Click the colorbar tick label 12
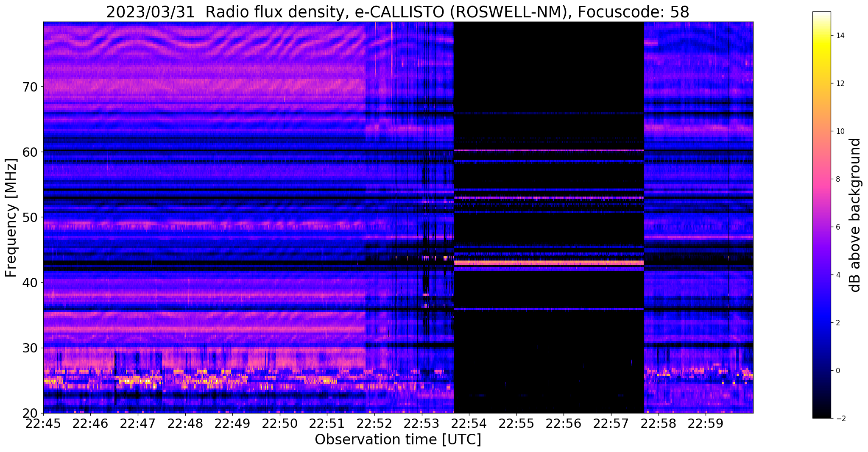 [839, 83]
